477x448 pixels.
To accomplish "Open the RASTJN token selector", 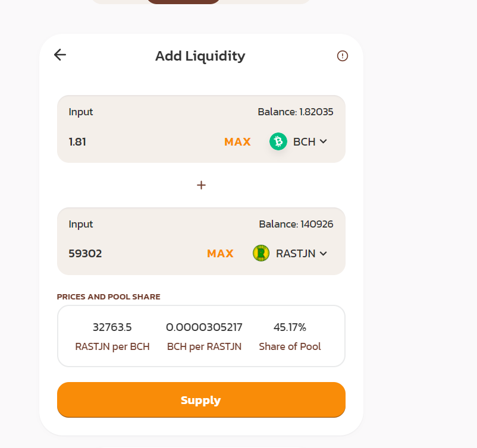I will (290, 253).
